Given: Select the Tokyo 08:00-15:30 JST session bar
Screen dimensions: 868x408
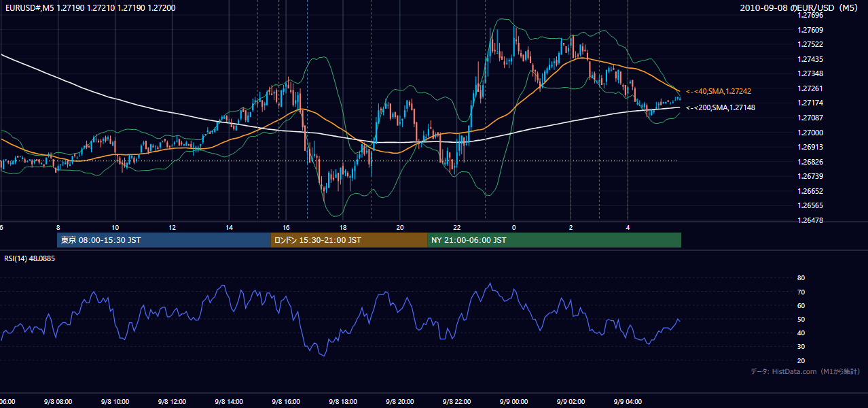Looking at the screenshot, I should pos(164,240).
